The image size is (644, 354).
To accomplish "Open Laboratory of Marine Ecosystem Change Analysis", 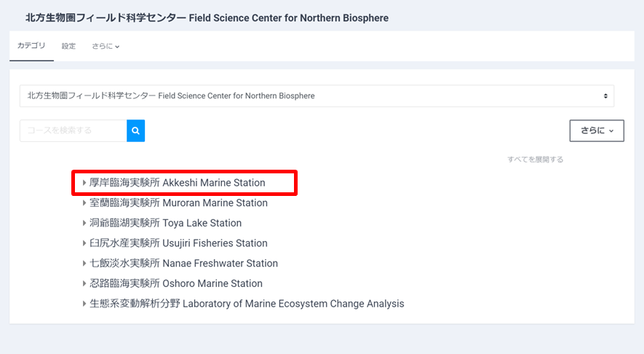I will [x=247, y=304].
